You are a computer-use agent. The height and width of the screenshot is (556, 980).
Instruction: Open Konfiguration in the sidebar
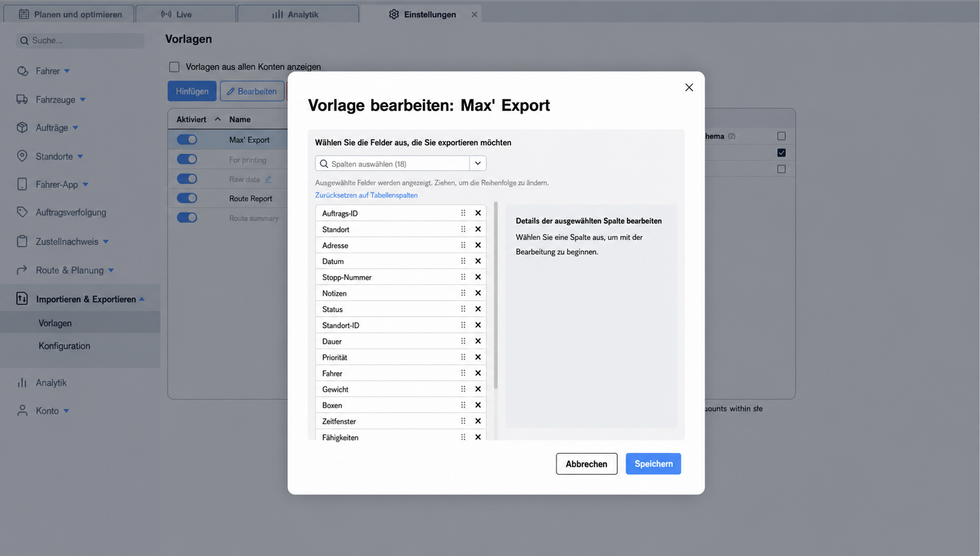coord(64,346)
